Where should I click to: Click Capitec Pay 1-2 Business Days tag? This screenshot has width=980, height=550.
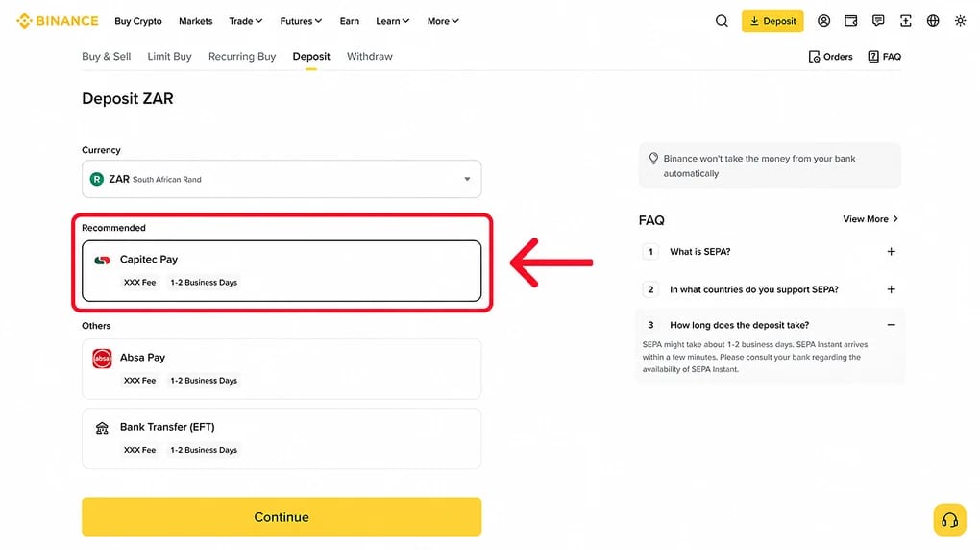tap(204, 282)
